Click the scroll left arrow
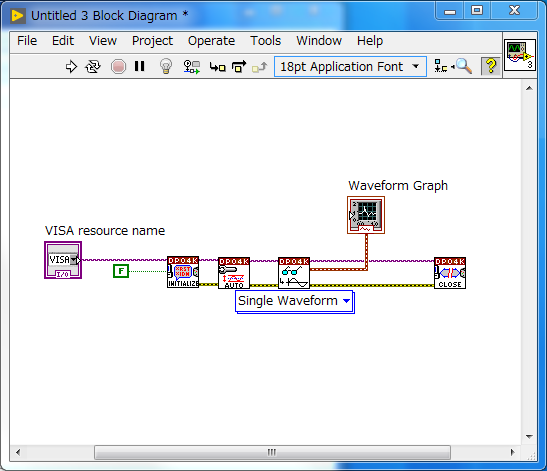 [18, 453]
